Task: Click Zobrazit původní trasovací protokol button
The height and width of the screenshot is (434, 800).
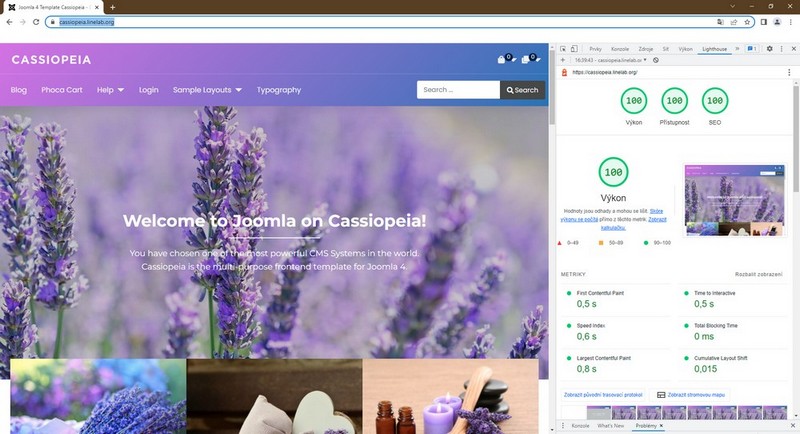Action: [x=603, y=395]
